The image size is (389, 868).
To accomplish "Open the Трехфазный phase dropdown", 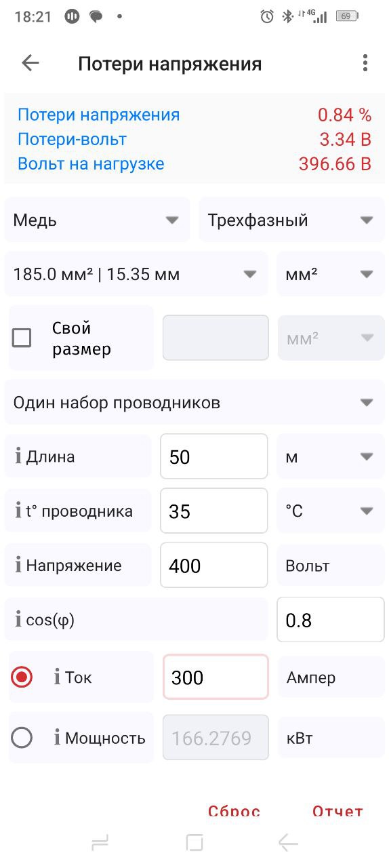I will coord(291,220).
